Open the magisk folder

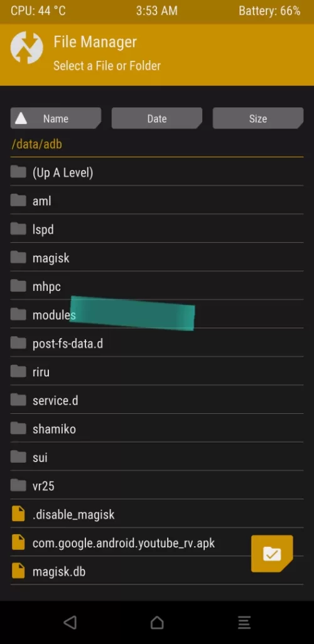point(157,258)
